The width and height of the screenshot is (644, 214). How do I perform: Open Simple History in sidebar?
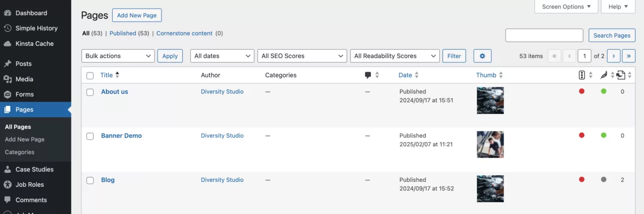point(36,28)
